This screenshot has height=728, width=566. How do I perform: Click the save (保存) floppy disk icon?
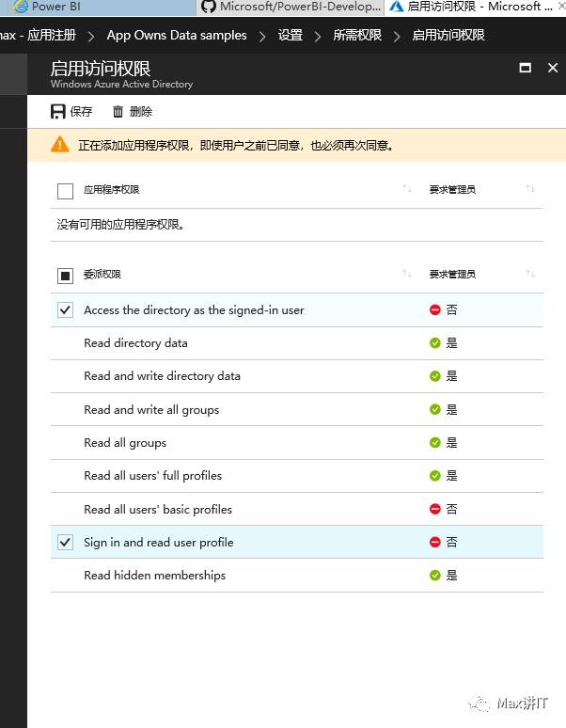[58, 111]
